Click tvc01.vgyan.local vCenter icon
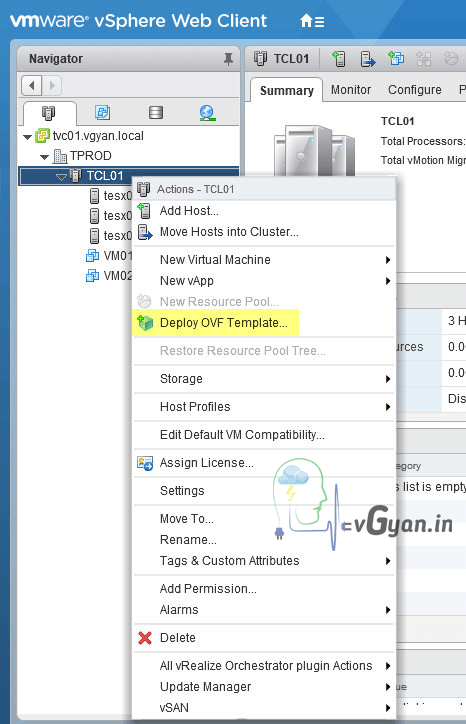Viewport: 466px width, 724px height. (x=42, y=136)
